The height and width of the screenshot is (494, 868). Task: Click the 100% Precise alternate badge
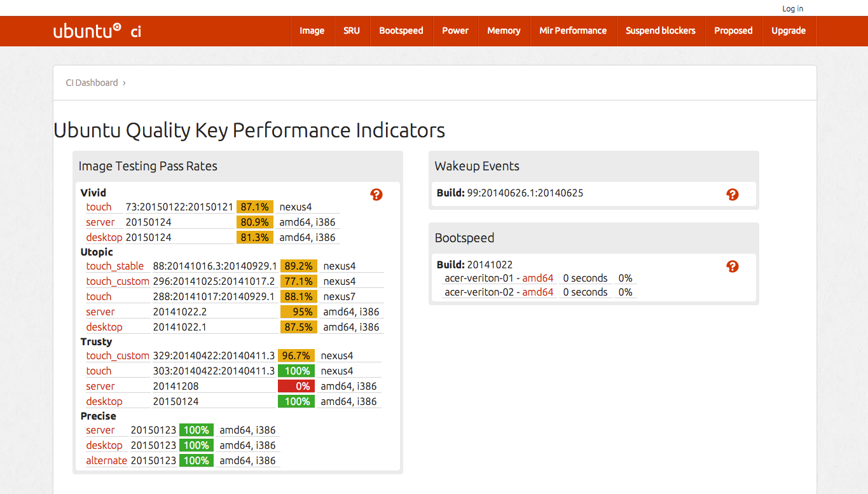[196, 460]
